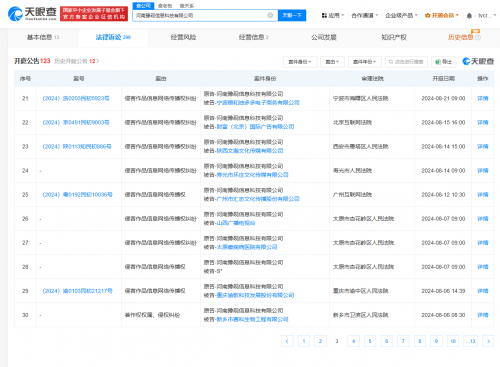Image resolution: width=500 pixels, height=367 pixels.
Task: Open the 应用 apps dropdown
Action: [333, 15]
